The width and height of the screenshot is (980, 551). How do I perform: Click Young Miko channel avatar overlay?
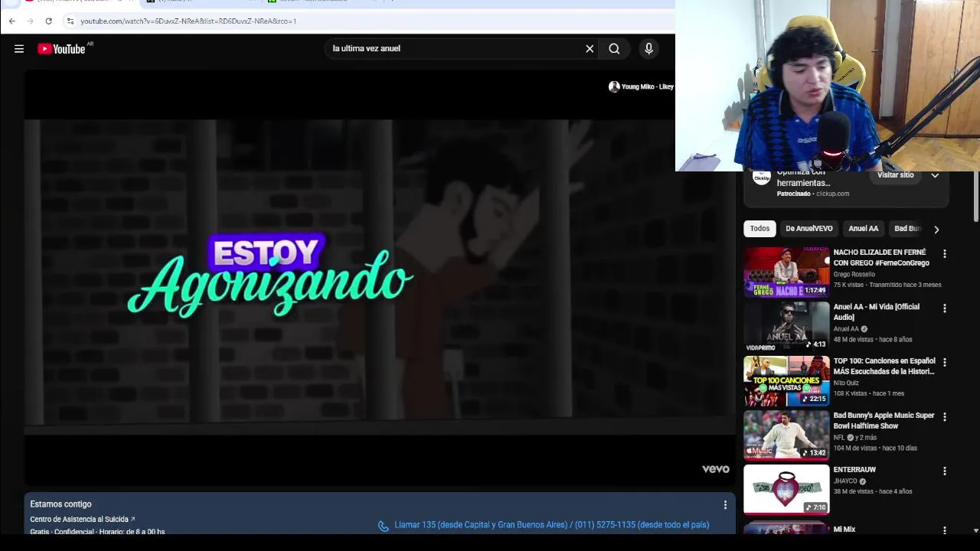click(x=614, y=86)
